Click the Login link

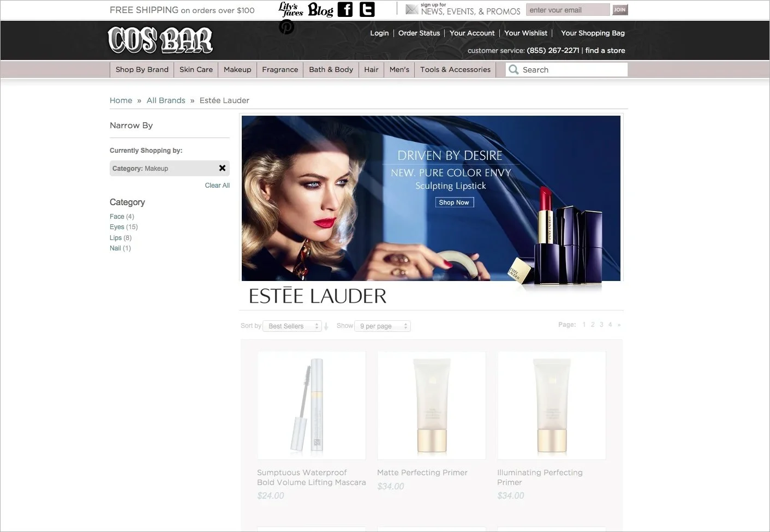click(x=379, y=33)
